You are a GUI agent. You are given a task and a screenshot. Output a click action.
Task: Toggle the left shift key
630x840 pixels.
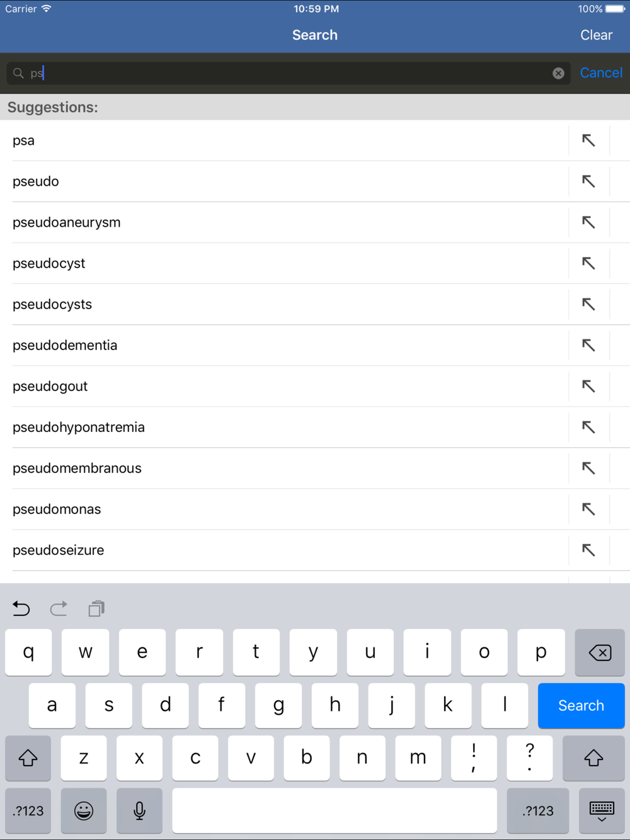tap(28, 758)
